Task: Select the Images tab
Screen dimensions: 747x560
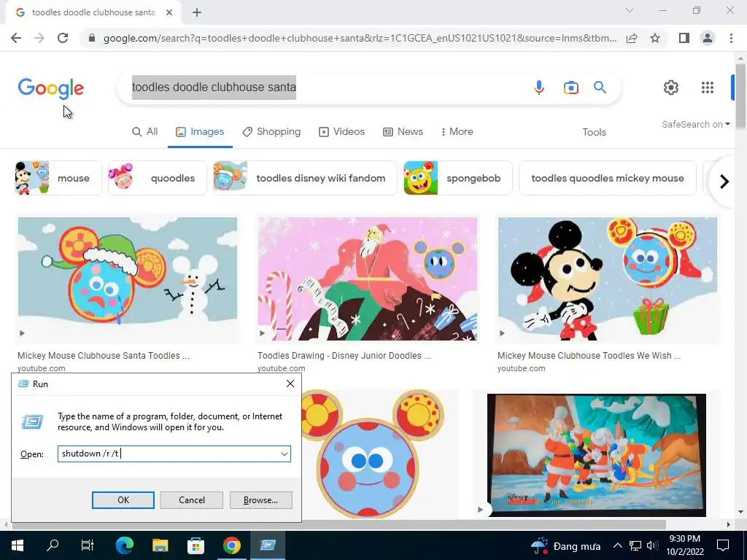Action: coord(200,132)
